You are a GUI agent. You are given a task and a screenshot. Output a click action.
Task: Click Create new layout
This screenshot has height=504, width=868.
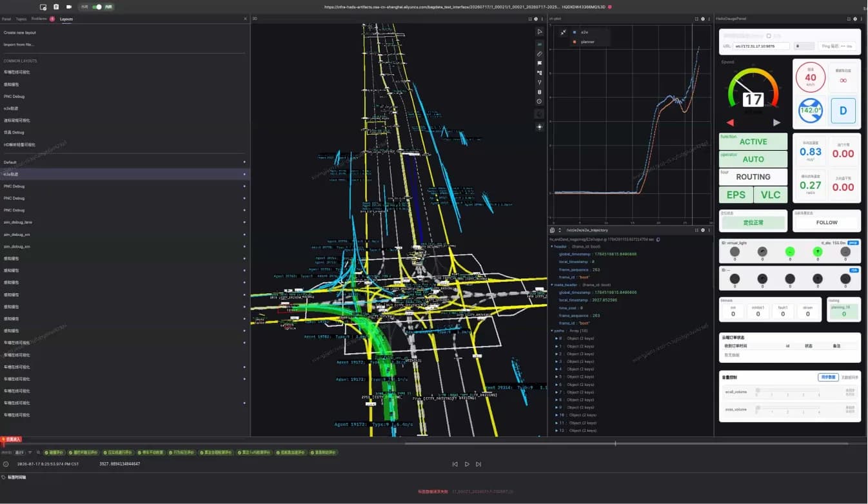pyautogui.click(x=20, y=32)
